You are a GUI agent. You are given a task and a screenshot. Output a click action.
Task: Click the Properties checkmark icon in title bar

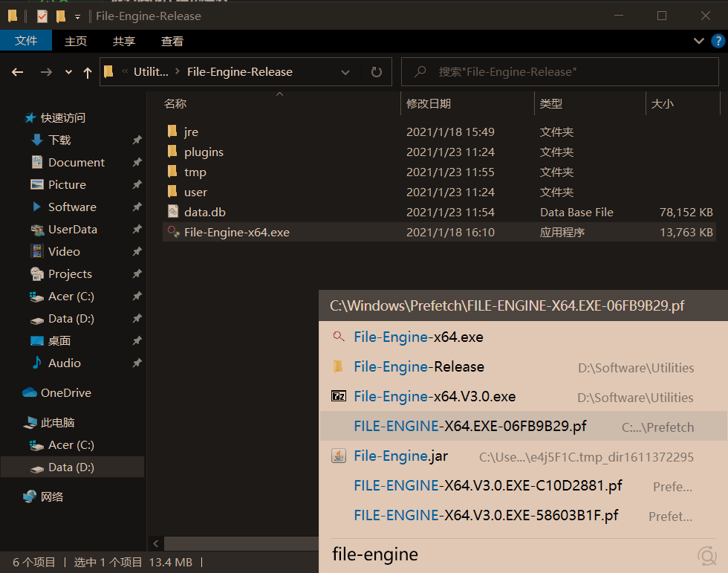(x=42, y=16)
